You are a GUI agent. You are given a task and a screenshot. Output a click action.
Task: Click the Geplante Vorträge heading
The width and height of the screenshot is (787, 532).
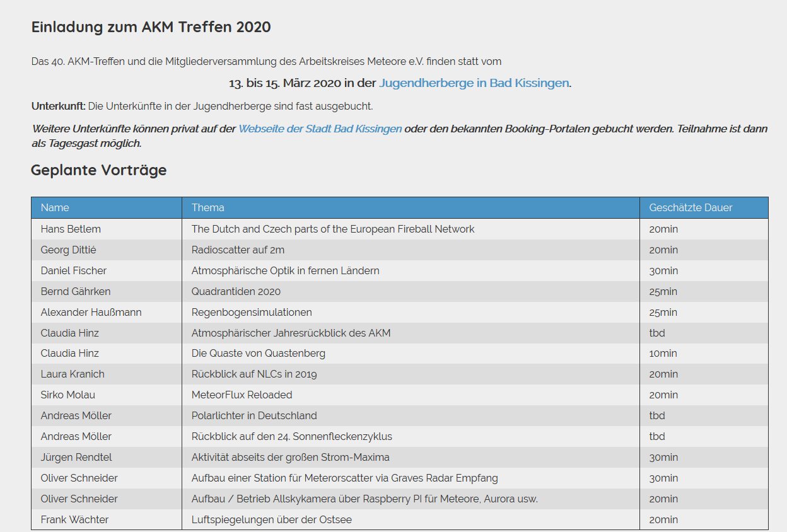tap(99, 170)
